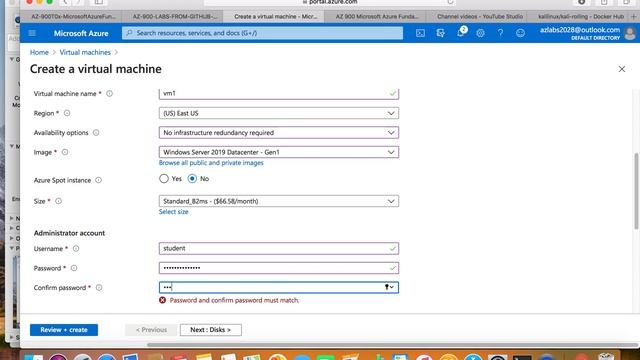Show info tooltip for Availability options
This screenshot has width=640, height=360.
[x=96, y=133]
